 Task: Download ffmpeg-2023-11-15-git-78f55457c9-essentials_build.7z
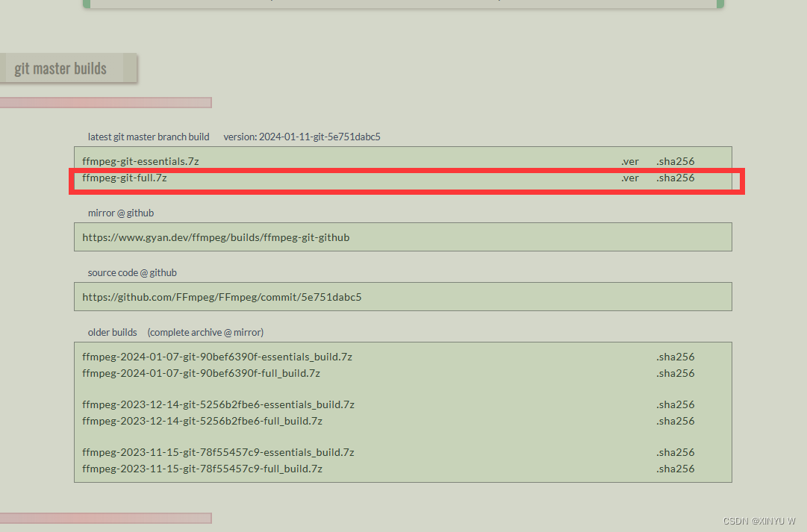218,452
